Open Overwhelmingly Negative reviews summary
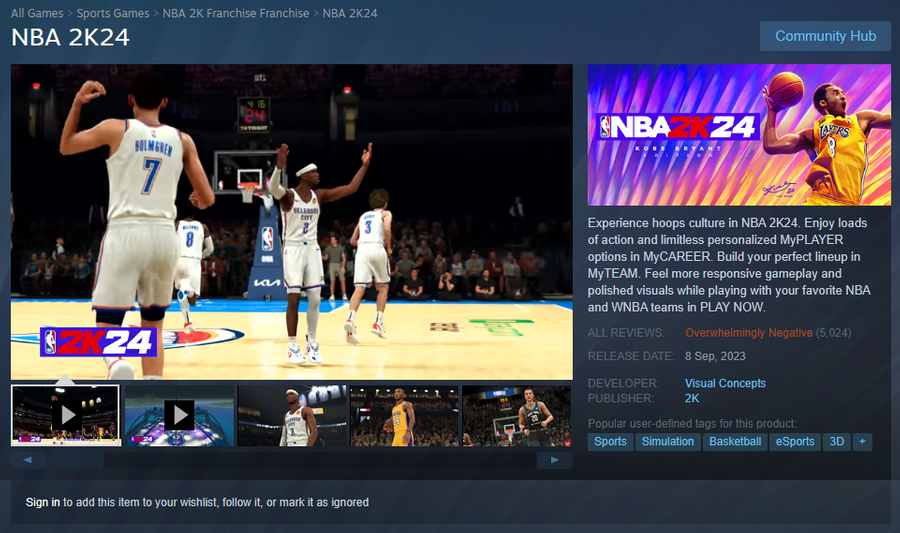The width and height of the screenshot is (900, 533). pyautogui.click(x=748, y=333)
